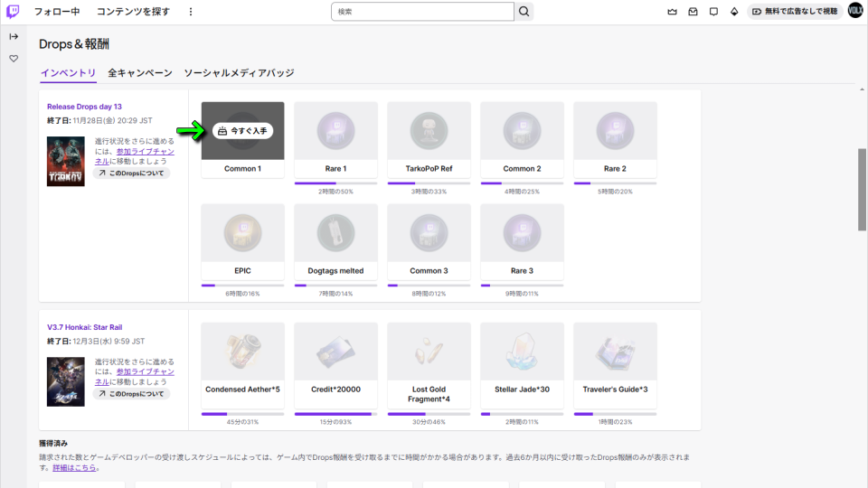This screenshot has height=488, width=868.
Task: Select the Rare 2 drop icon
Action: (615, 131)
